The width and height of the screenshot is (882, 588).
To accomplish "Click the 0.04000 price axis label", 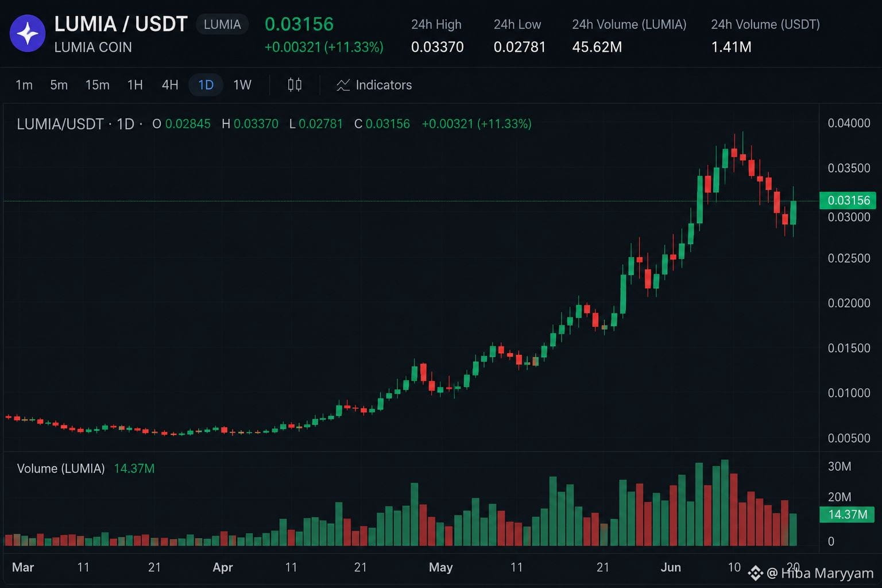I will point(849,123).
